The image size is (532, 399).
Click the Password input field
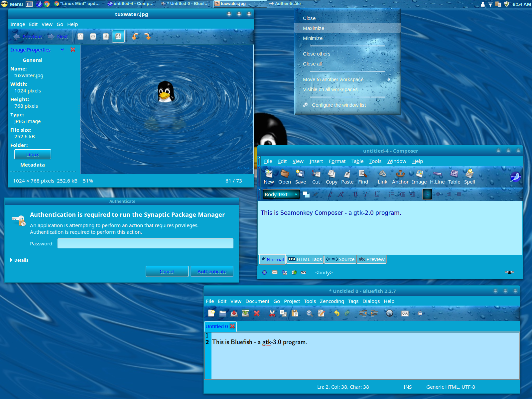pos(145,243)
